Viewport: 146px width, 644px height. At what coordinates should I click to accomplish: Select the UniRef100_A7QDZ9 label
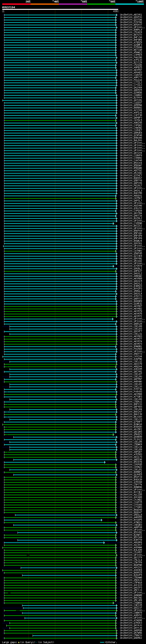tap(131, 42)
